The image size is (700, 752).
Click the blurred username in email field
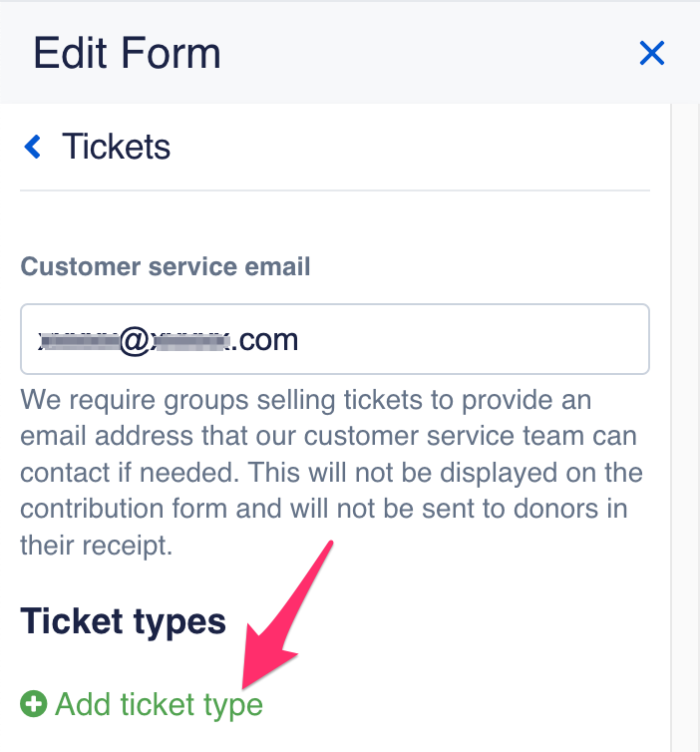point(78,340)
